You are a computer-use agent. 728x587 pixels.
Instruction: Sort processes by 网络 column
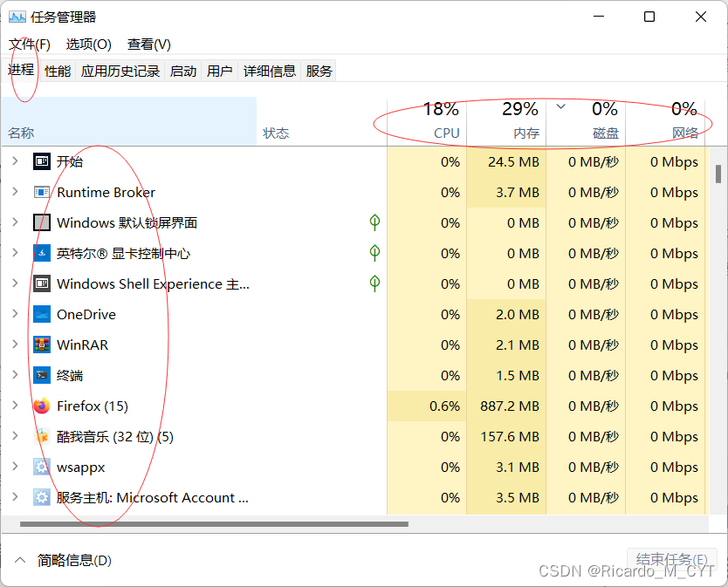click(665, 121)
